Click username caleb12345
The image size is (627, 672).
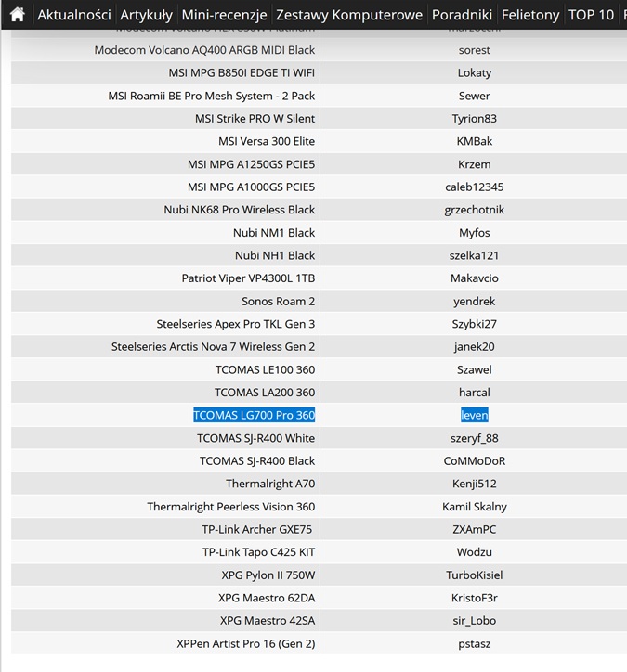click(475, 187)
